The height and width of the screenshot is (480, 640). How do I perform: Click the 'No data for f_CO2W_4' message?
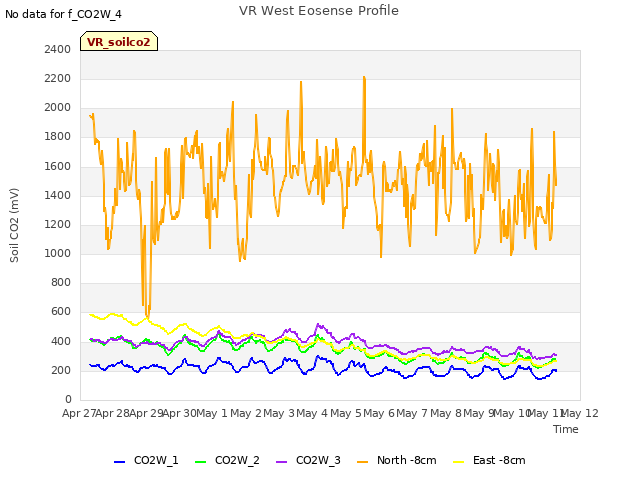(x=63, y=14)
